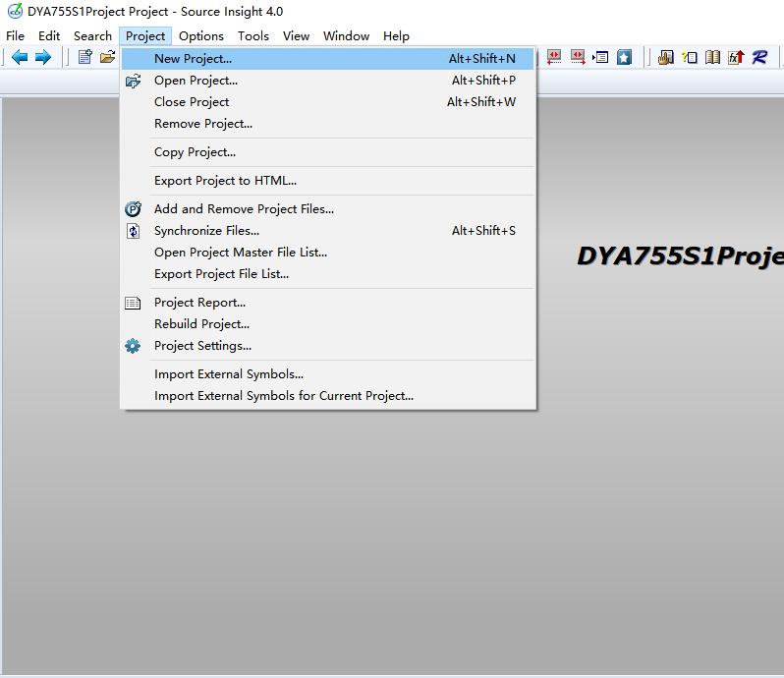Click the New File toolbar icon

85,57
